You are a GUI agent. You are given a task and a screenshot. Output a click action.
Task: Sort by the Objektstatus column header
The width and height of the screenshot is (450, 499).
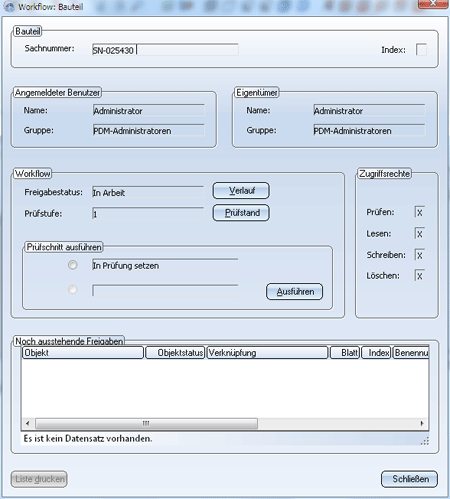pos(175,353)
